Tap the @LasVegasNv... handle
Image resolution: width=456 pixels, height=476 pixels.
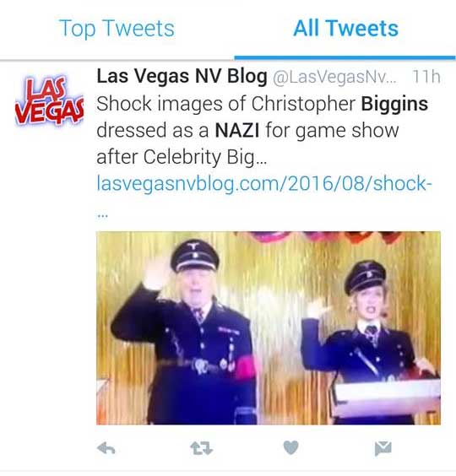pos(334,77)
